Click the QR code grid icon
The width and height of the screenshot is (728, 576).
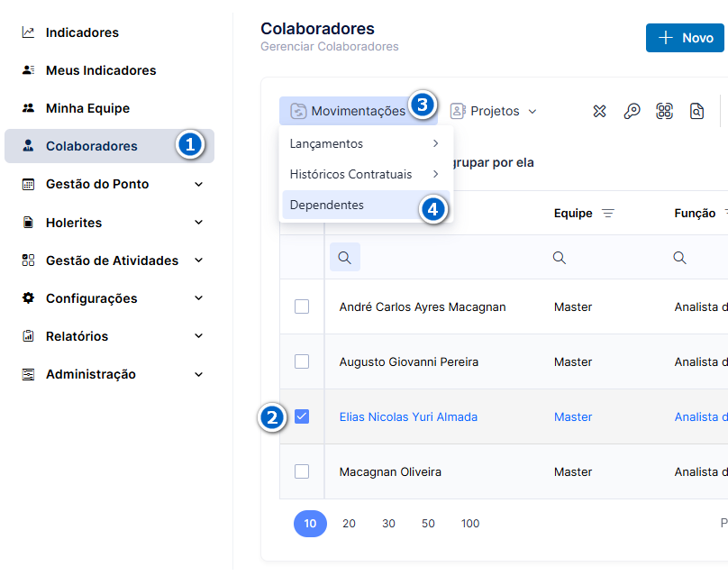click(x=664, y=111)
